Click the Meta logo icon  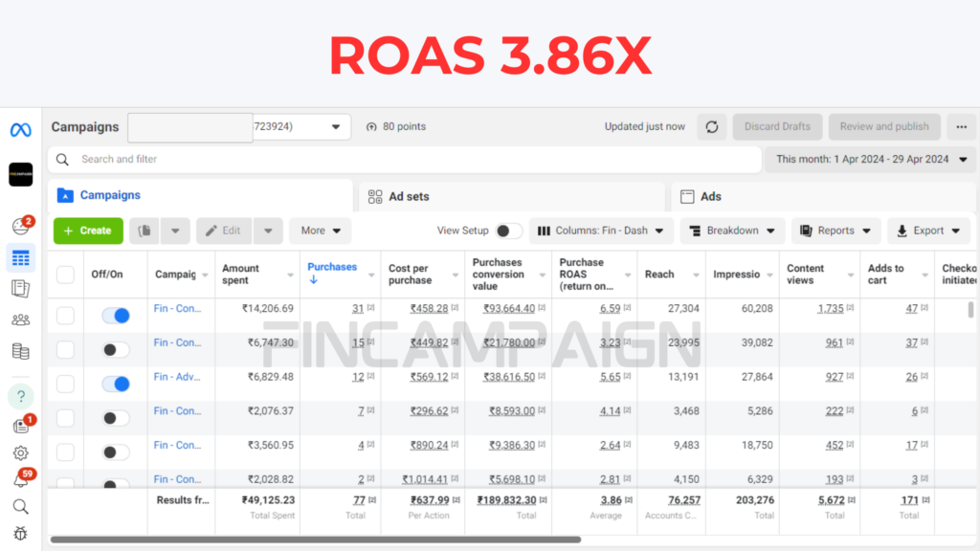tap(21, 129)
